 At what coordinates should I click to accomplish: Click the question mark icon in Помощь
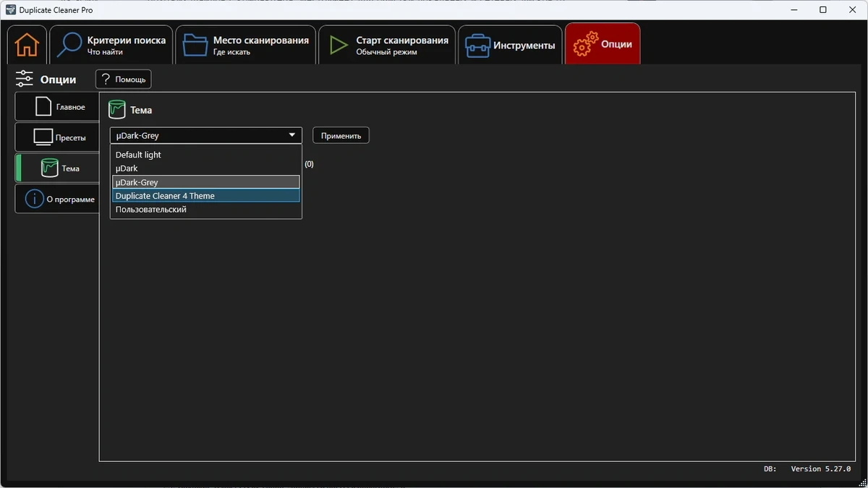coord(106,80)
